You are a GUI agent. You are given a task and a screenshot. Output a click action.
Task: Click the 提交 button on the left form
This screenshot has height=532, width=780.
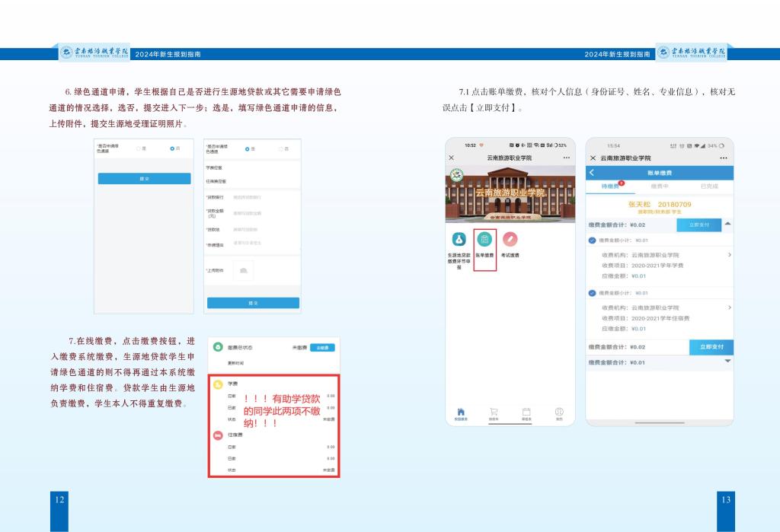pyautogui.click(x=144, y=178)
